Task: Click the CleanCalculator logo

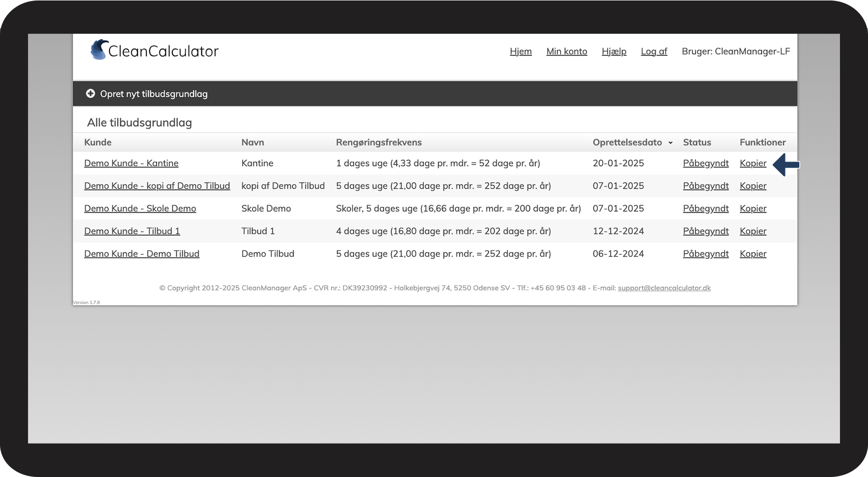Action: click(155, 51)
